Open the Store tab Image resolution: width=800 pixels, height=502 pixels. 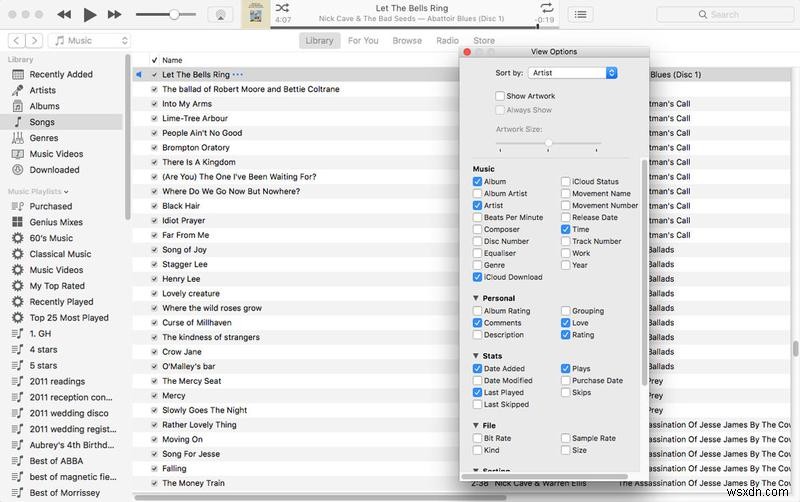pyautogui.click(x=484, y=40)
